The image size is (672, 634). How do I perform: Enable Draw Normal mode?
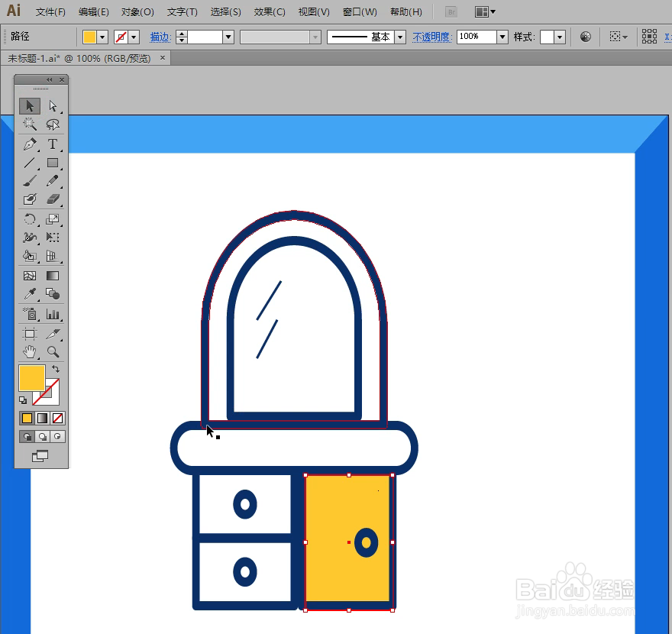pyautogui.click(x=27, y=437)
